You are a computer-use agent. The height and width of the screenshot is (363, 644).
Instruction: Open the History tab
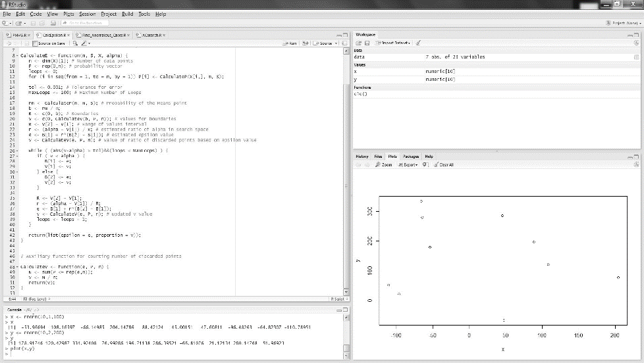pyautogui.click(x=362, y=157)
